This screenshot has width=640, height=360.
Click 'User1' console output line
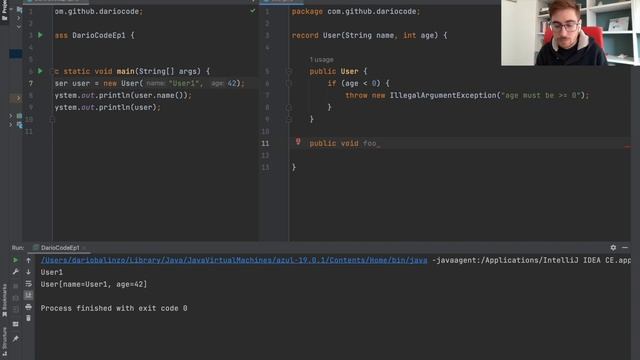point(51,272)
